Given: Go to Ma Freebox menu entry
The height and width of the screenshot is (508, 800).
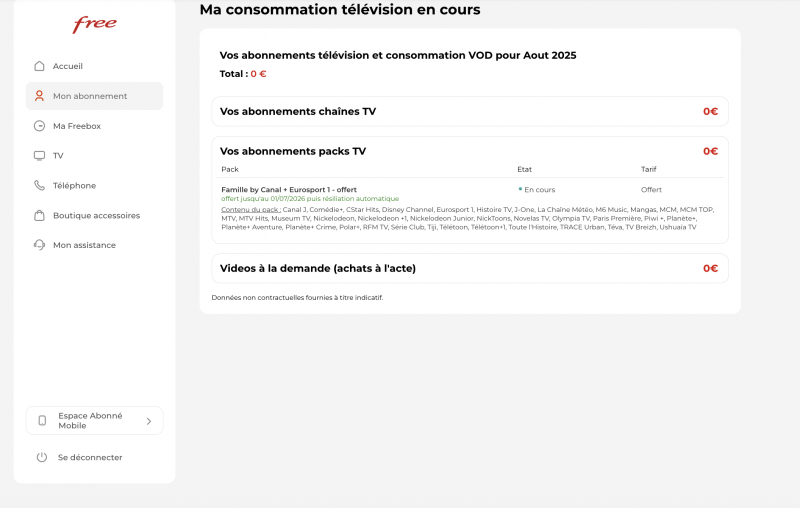Looking at the screenshot, I should [x=77, y=126].
